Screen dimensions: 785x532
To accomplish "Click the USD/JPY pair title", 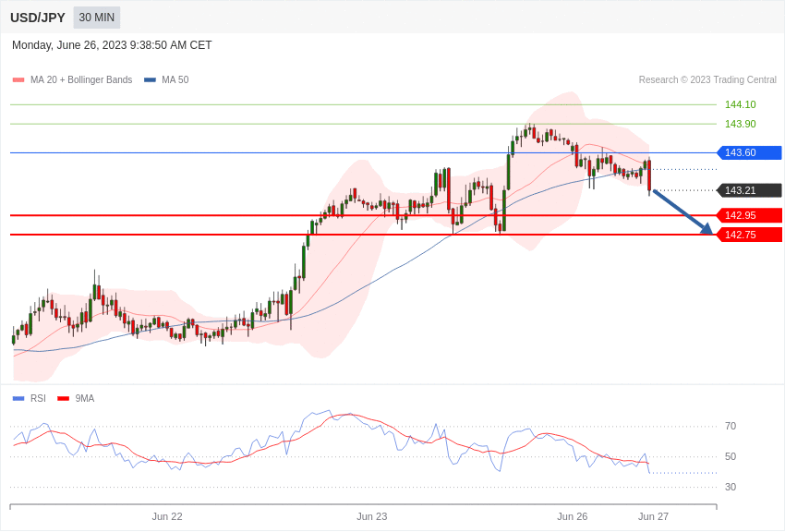I will 38,18.
